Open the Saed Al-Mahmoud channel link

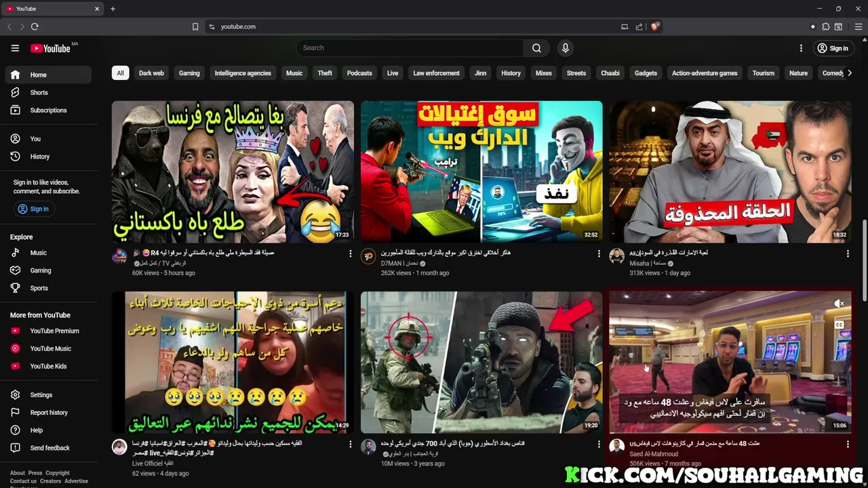pyautogui.click(x=654, y=453)
